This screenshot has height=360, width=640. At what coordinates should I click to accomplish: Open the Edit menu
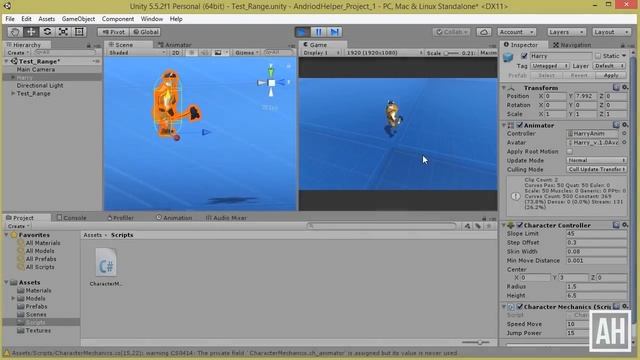[26, 19]
